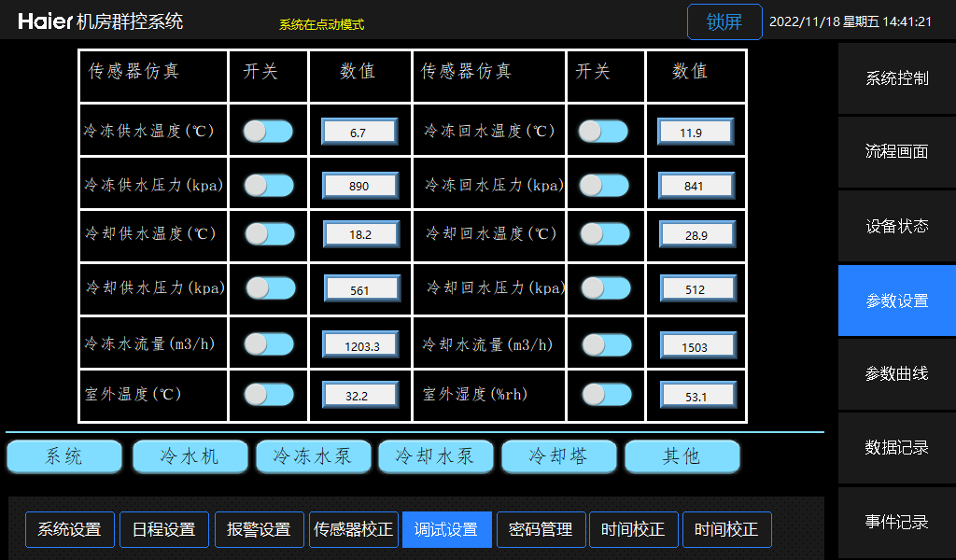
Task: Open the 参数曲线 sidebar page
Action: [x=896, y=374]
